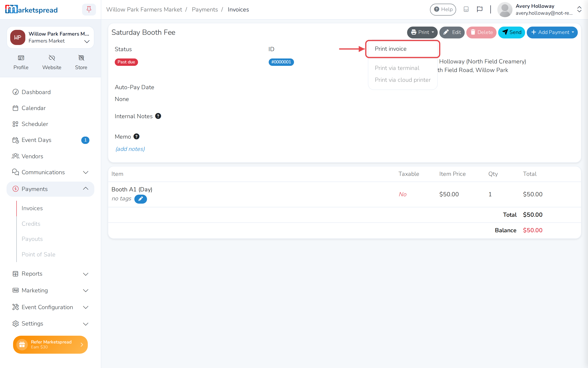Click the tablet device icon in header

pos(466,9)
